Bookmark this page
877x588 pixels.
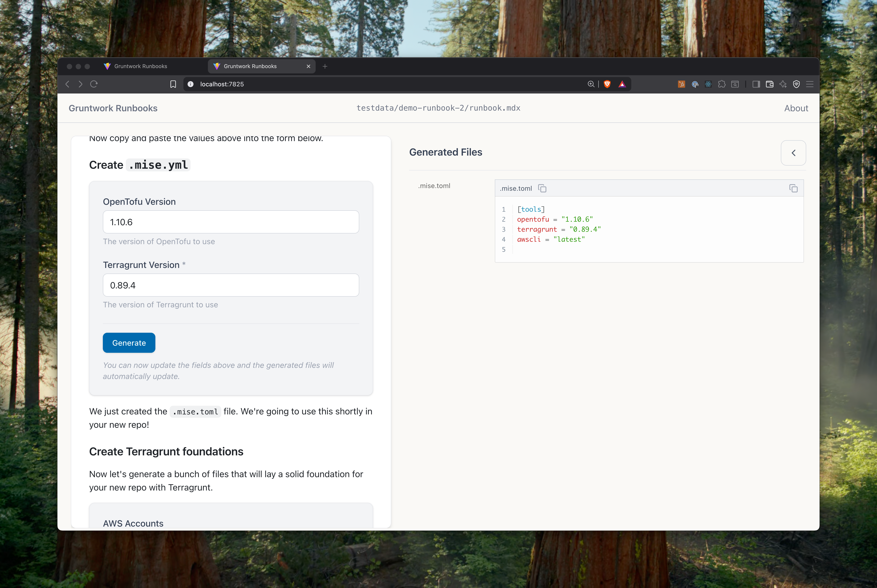click(173, 84)
